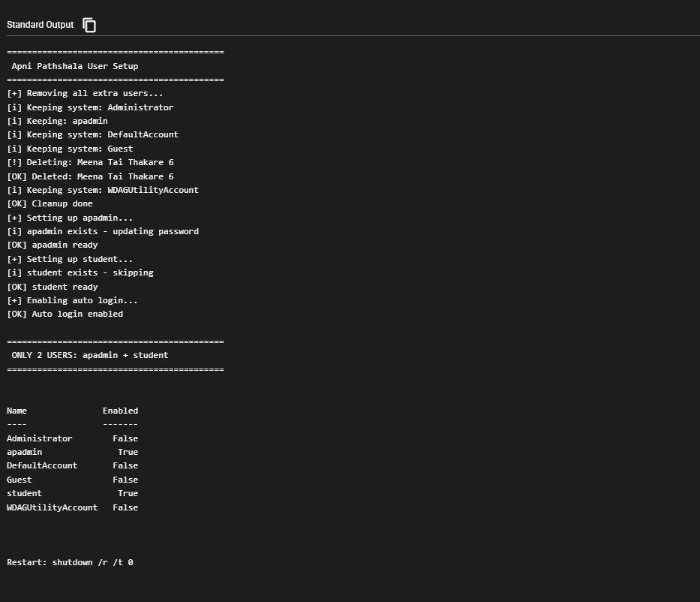Click the 'Enabled' column header
Screen dimensions: 700x602
[x=121, y=411]
